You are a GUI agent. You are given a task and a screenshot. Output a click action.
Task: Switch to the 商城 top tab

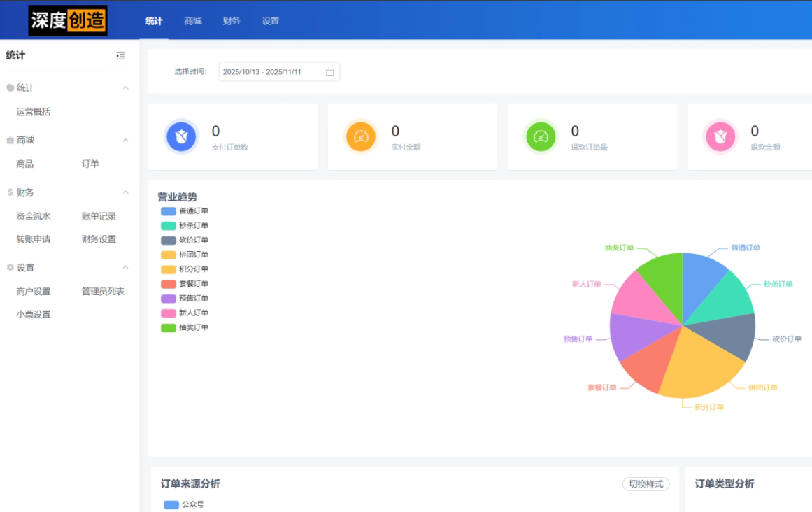[193, 21]
